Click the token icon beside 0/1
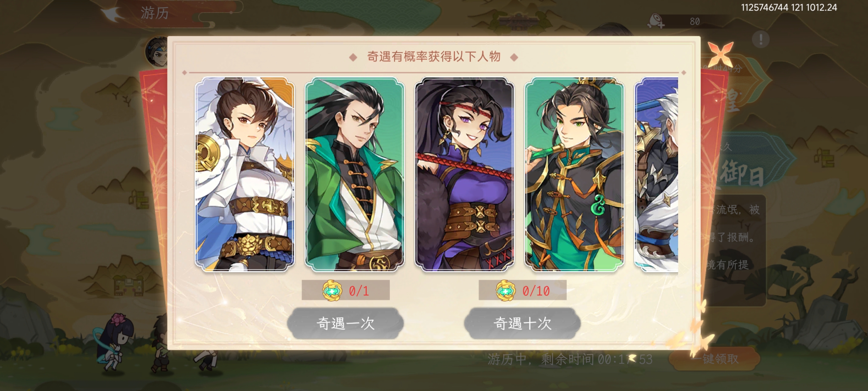 click(x=332, y=290)
